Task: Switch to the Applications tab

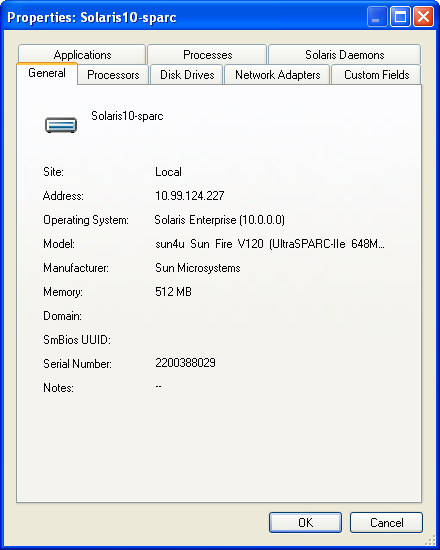Action: [x=82, y=54]
